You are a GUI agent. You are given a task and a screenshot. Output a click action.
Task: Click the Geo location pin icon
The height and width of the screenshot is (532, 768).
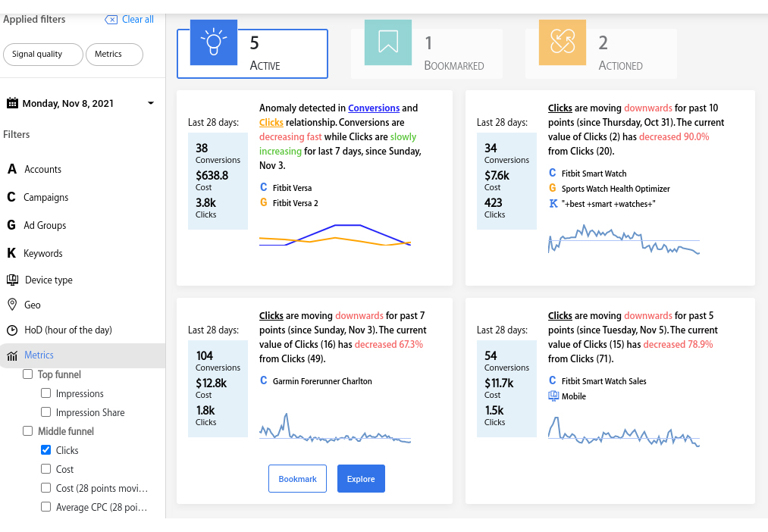pos(12,305)
